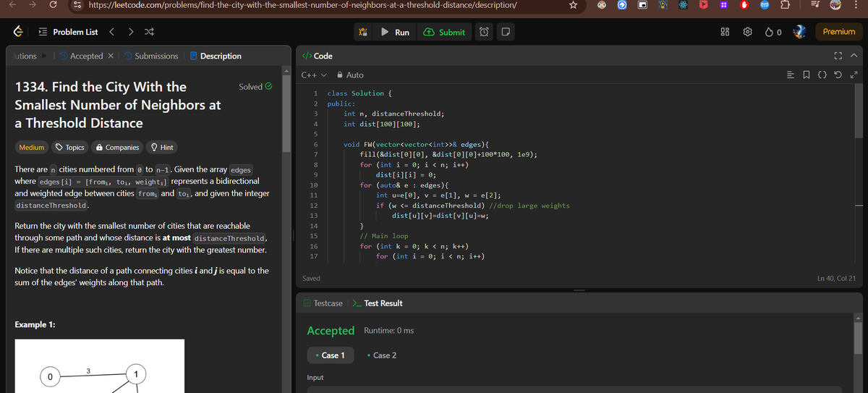The width and height of the screenshot is (868, 393).
Task: Collapse the Code panel chevron
Action: [854, 56]
